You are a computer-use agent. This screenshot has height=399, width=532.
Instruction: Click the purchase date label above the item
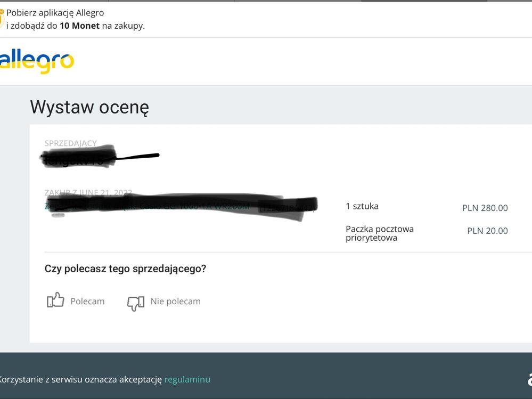pos(88,192)
